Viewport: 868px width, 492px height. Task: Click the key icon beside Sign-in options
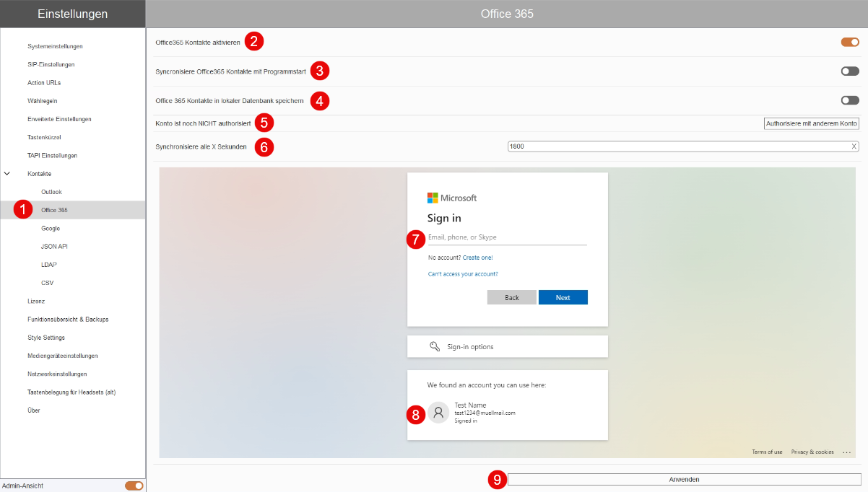click(435, 346)
